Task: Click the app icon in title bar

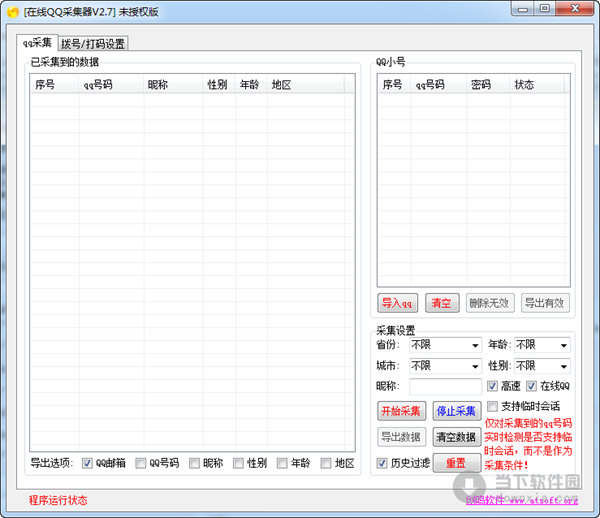Action: [13, 12]
